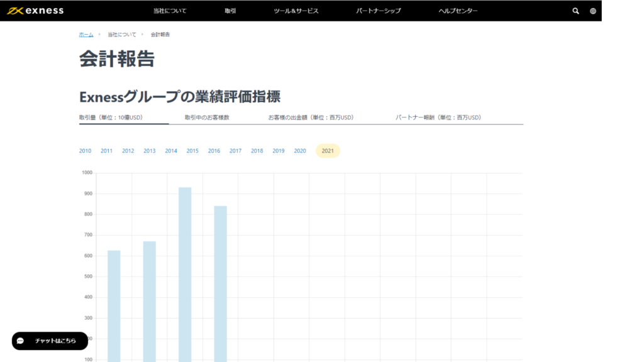Image resolution: width=644 pixels, height=362 pixels.
Task: Select the year 2021 filter
Action: 327,150
